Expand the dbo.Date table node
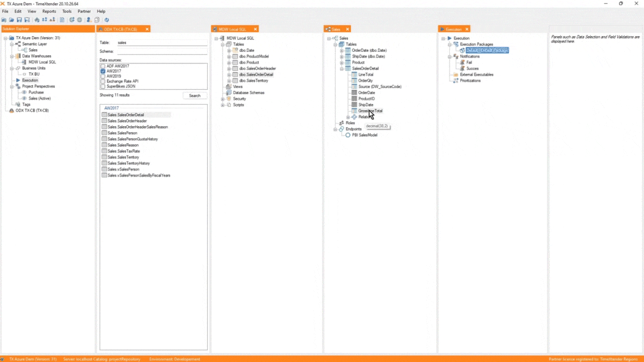The width and height of the screenshot is (644, 362). tap(228, 50)
